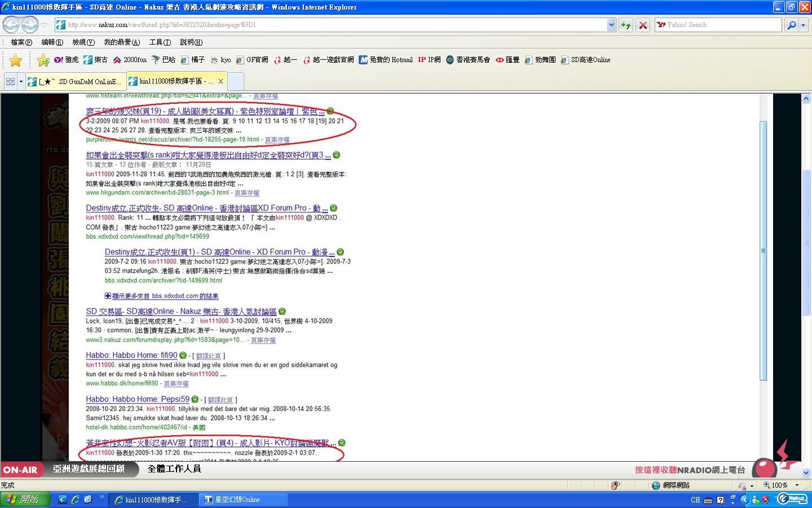The width and height of the screenshot is (812, 508).
Task: Click the magnifier search button beside Yahoo! Search
Action: coord(791,25)
